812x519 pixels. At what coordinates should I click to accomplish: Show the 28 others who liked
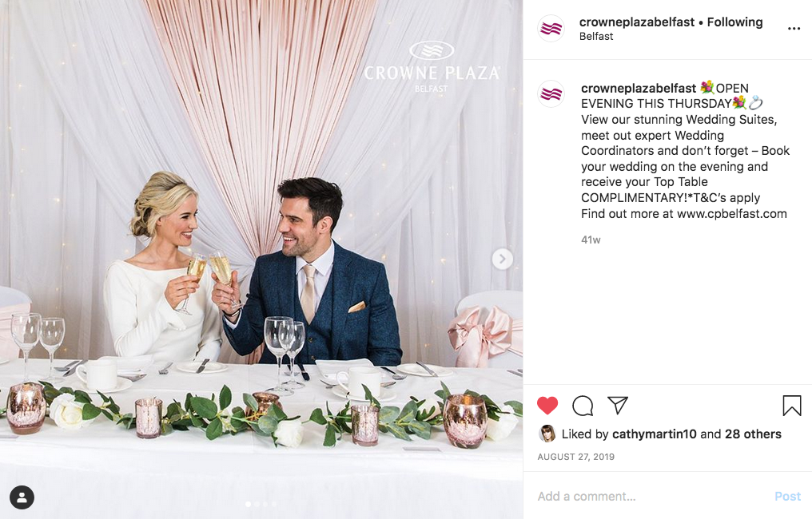pos(753,434)
